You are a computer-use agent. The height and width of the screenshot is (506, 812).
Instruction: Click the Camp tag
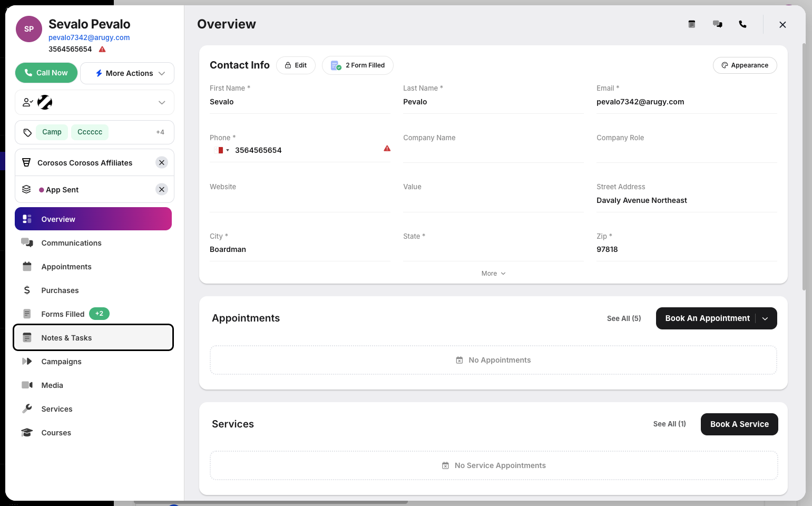click(x=52, y=132)
